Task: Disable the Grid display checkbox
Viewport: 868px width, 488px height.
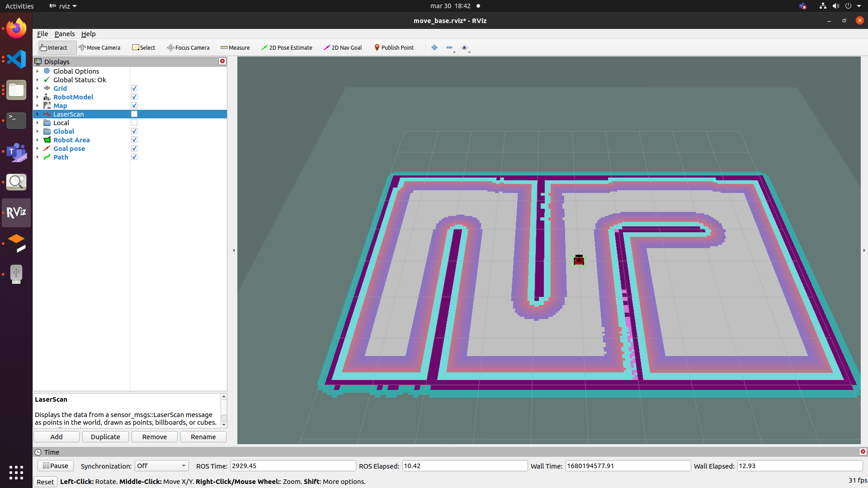Action: (134, 89)
